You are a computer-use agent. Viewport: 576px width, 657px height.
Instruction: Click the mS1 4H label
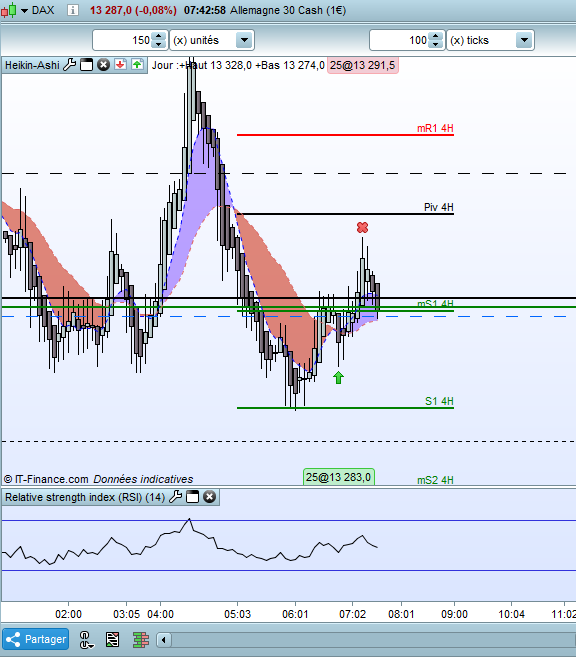coord(435,303)
